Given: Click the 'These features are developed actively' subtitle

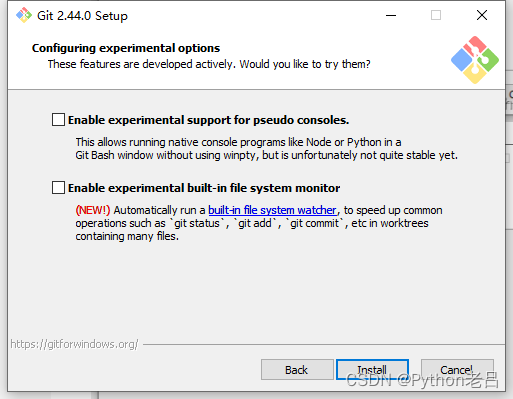Looking at the screenshot, I should [209, 64].
